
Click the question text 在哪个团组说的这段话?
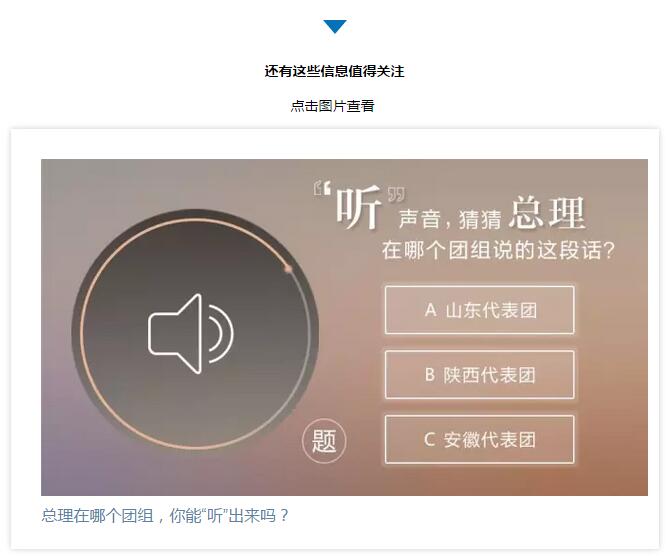(498, 250)
